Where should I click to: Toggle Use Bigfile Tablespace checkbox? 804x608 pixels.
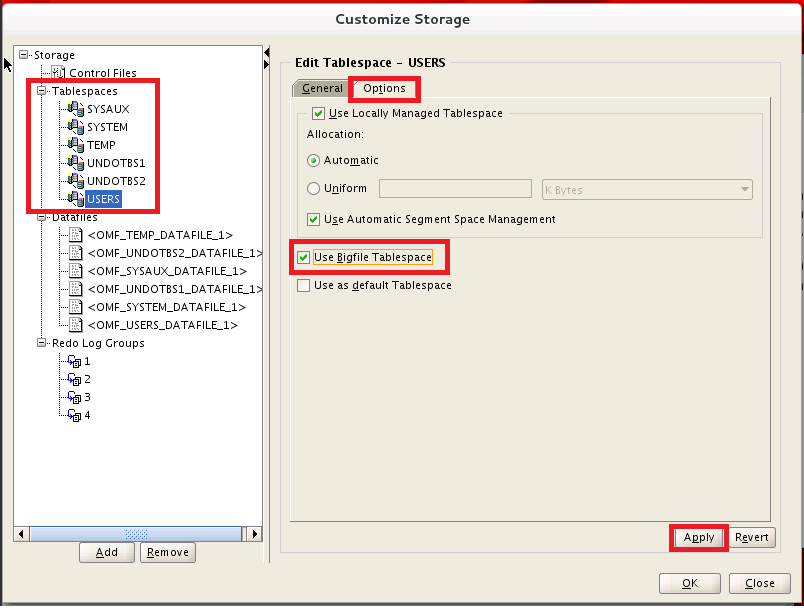[x=304, y=257]
